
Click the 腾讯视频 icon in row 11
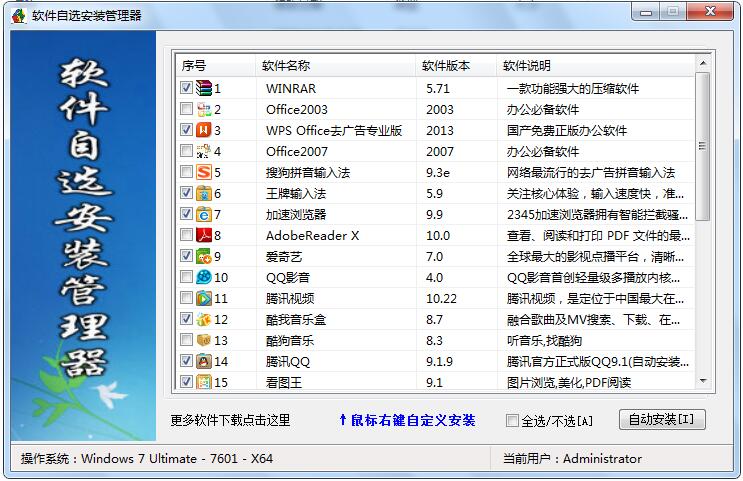[204, 298]
